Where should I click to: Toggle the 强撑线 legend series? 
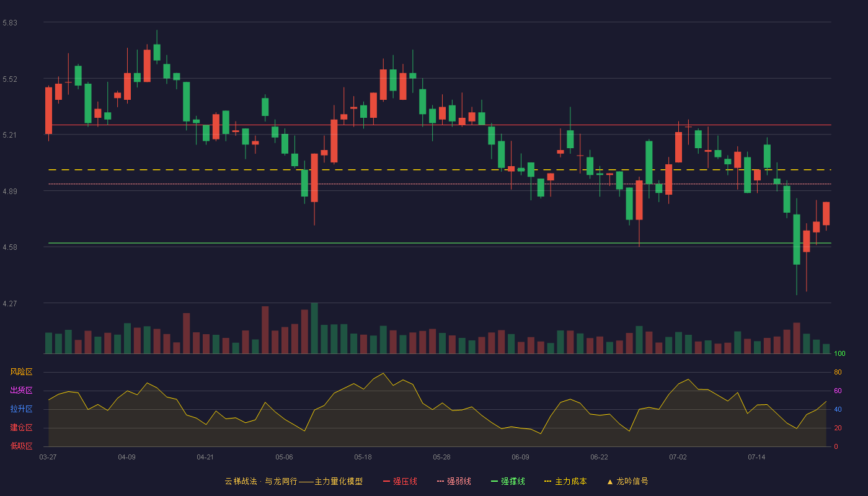pos(508,481)
